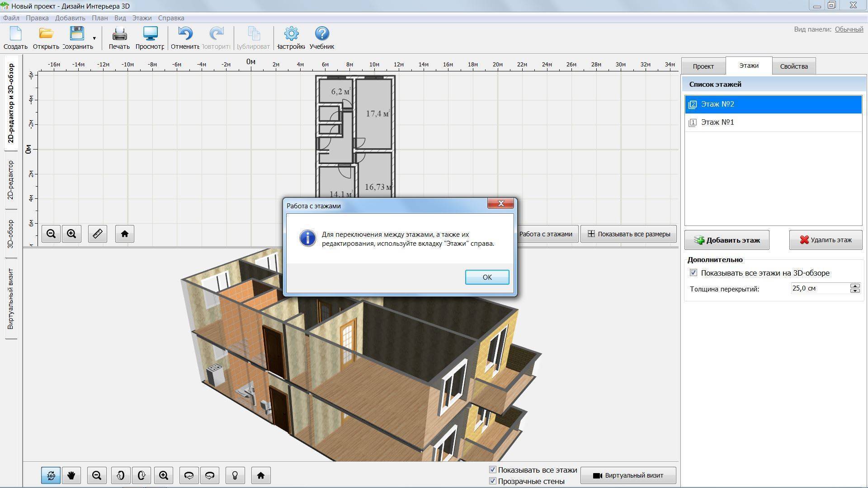Switch to Проект tab on right panel
This screenshot has height=488, width=868.
tap(703, 66)
